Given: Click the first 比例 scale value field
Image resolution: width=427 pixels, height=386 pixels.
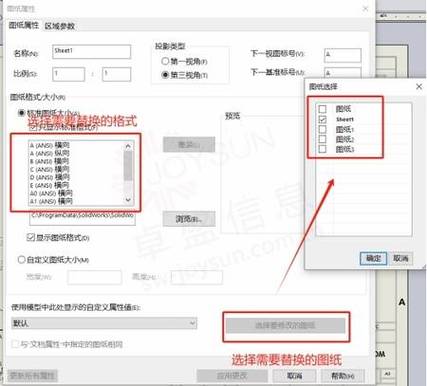Looking at the screenshot, I should tap(69, 74).
